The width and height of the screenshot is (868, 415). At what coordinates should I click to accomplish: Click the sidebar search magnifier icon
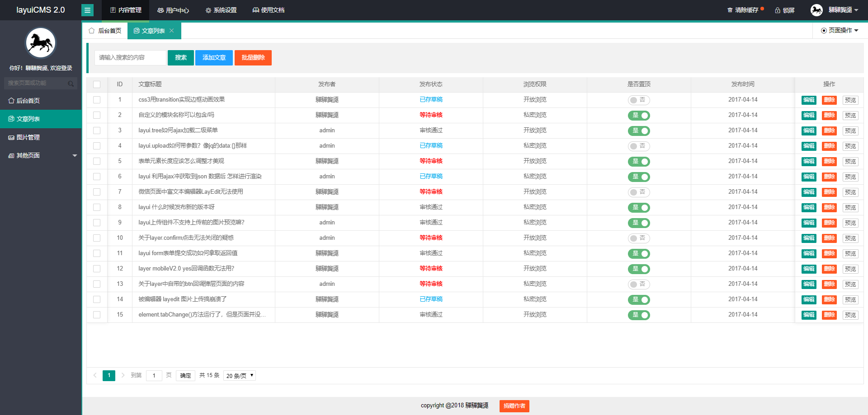click(71, 84)
